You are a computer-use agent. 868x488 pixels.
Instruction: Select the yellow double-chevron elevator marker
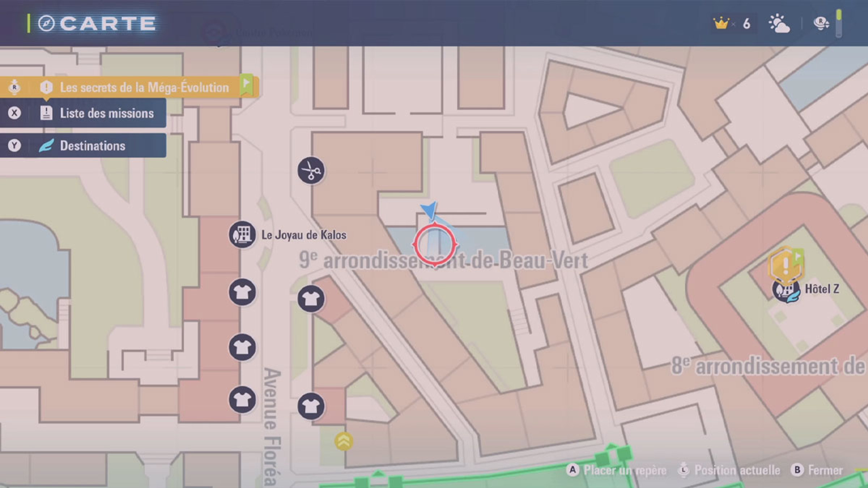pyautogui.click(x=344, y=441)
